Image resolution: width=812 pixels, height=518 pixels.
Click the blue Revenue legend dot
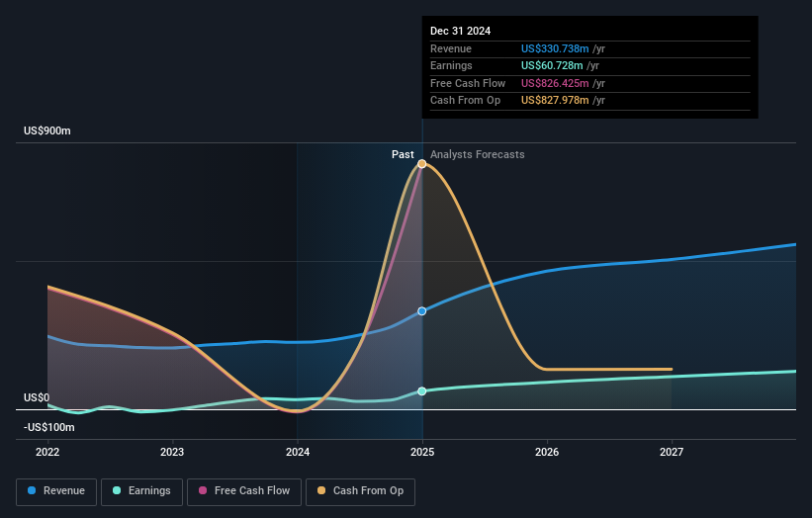(x=32, y=490)
